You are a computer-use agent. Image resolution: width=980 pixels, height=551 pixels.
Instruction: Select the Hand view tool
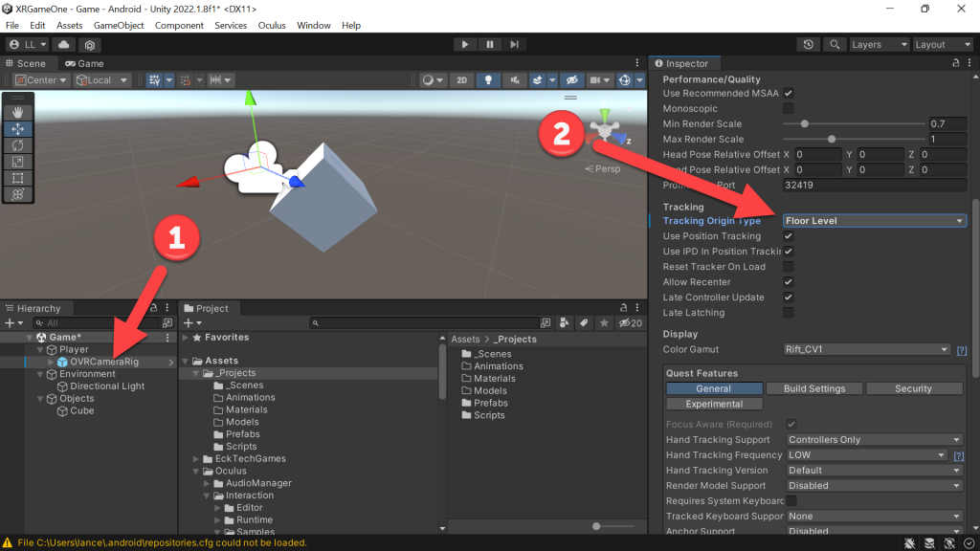17,113
